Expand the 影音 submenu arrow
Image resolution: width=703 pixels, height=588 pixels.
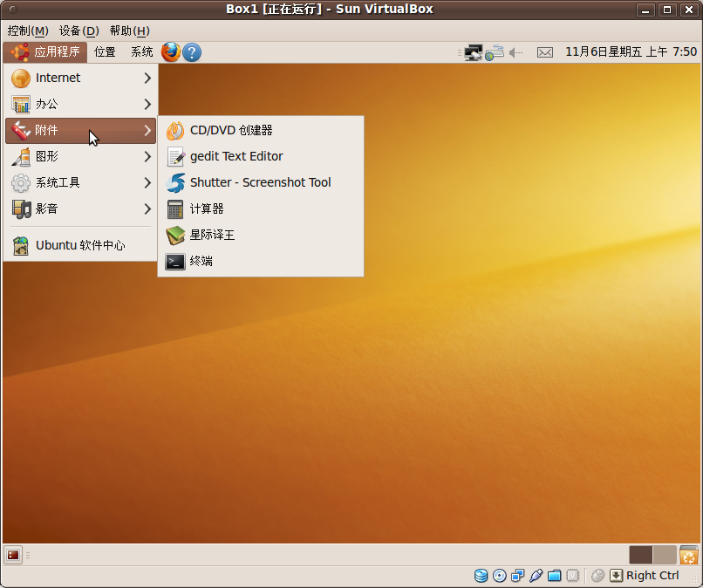[x=147, y=209]
